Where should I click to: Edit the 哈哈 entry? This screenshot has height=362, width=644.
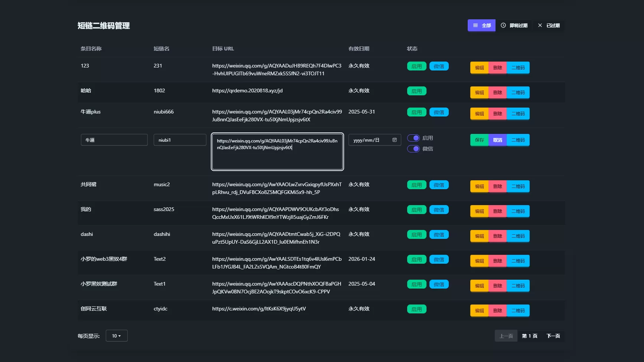coord(479,93)
